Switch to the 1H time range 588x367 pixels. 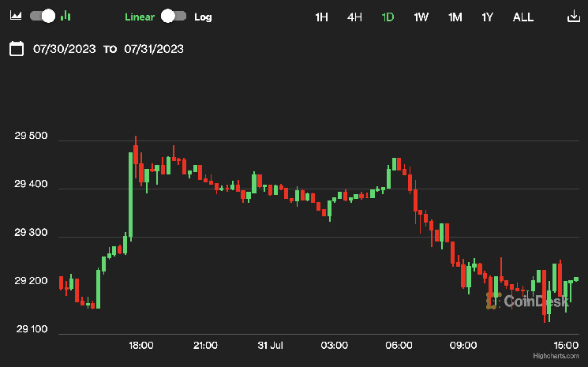[x=321, y=17]
